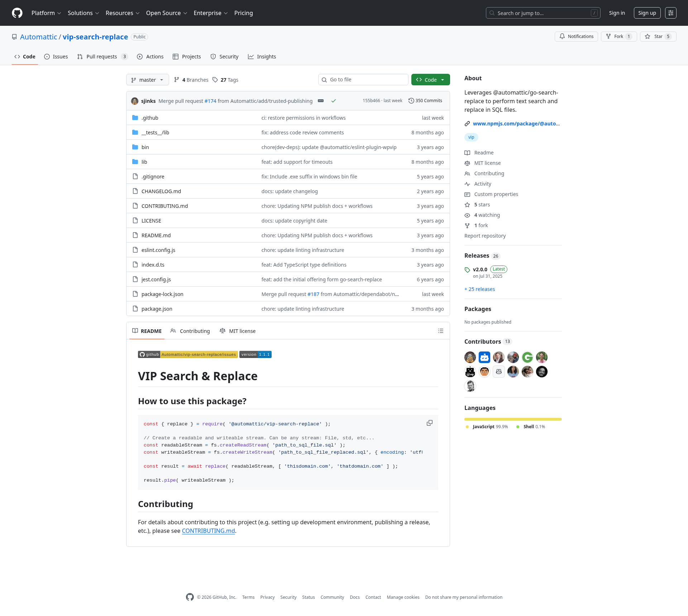Screen dimensions: 688x616
Task: Click the tag icon next to 27 Tags
Action: click(x=215, y=80)
